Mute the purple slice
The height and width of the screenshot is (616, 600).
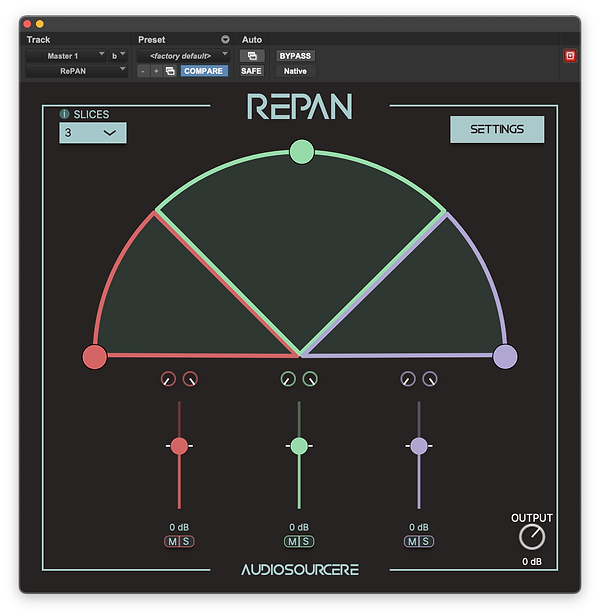click(x=412, y=541)
